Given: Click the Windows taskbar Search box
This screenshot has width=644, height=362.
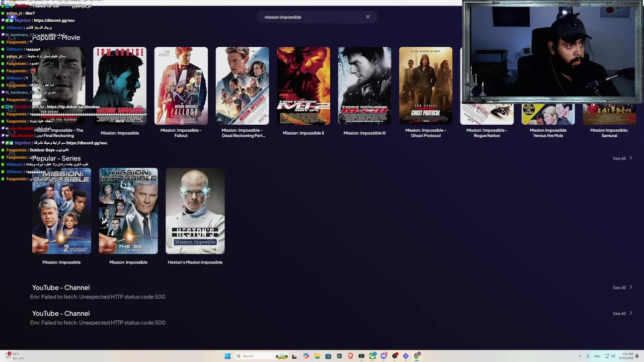Looking at the screenshot, I should pyautogui.click(x=262, y=356).
